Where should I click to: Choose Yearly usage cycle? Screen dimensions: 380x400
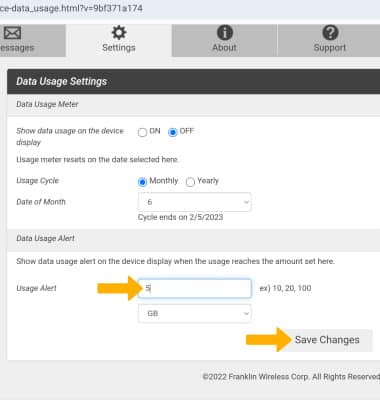coord(190,182)
